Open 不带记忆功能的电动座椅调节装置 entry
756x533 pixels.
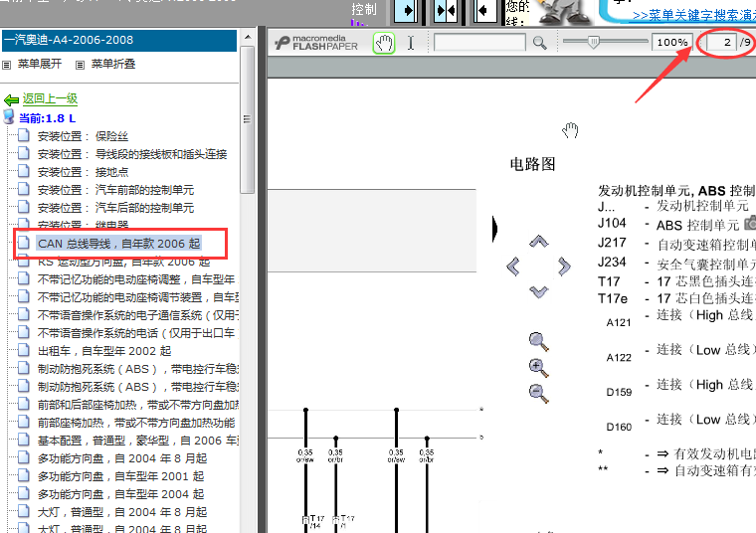[137, 297]
